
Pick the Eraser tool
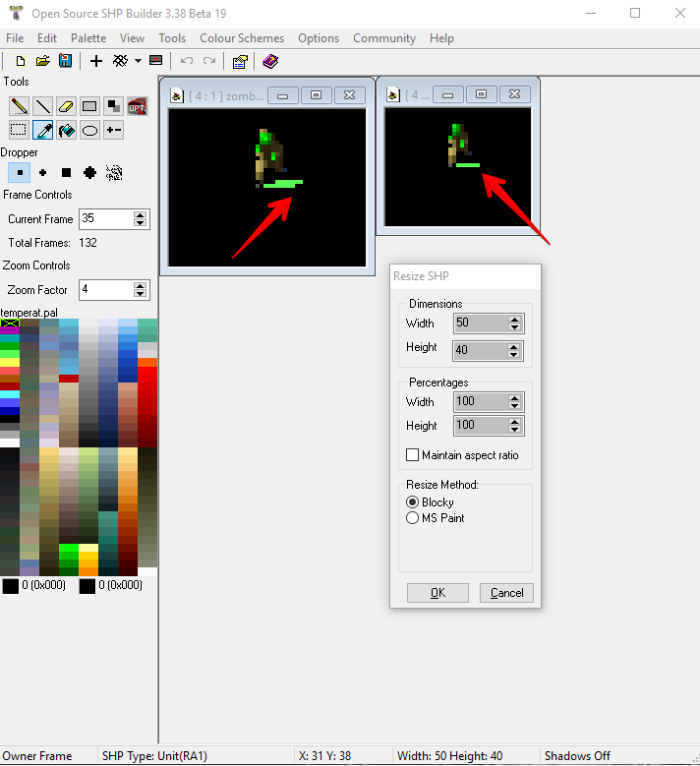[x=66, y=106]
